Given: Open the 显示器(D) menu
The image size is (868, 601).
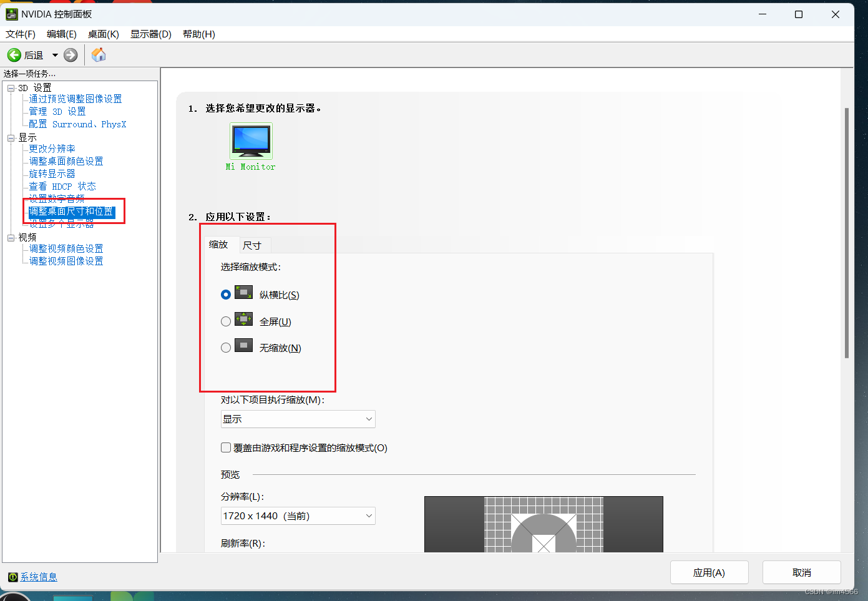Looking at the screenshot, I should coord(151,34).
